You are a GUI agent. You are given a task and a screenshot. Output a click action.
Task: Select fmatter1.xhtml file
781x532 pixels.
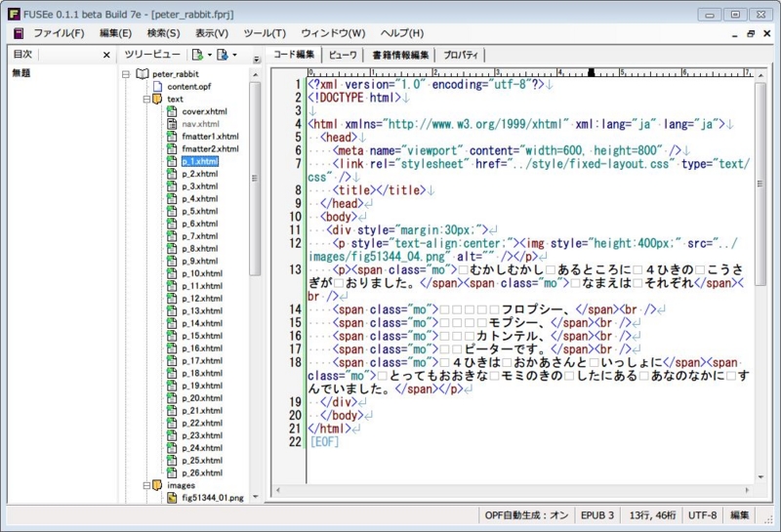(210, 137)
